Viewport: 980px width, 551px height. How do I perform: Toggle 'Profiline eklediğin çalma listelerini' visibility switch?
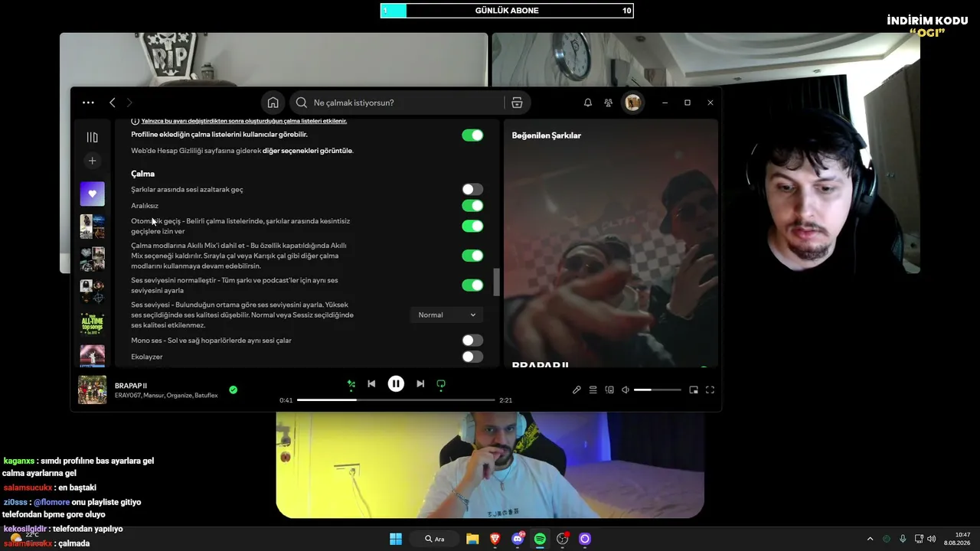[x=472, y=135]
